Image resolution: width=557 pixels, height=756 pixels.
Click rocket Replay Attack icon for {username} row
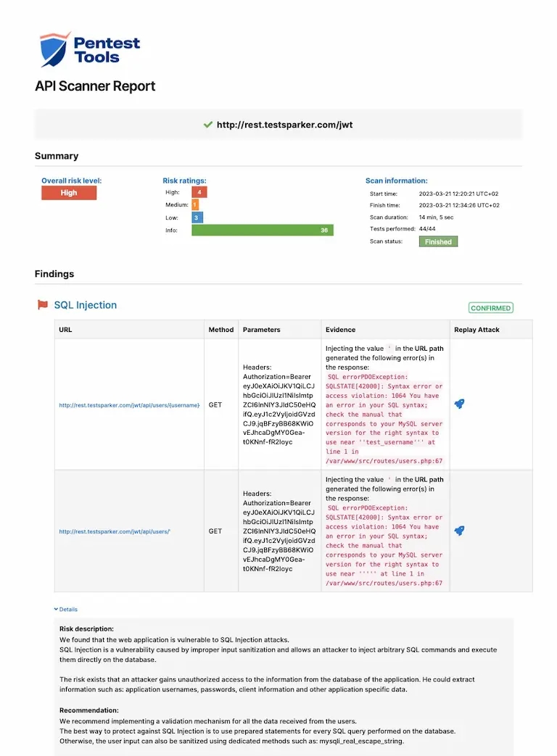[x=459, y=404]
